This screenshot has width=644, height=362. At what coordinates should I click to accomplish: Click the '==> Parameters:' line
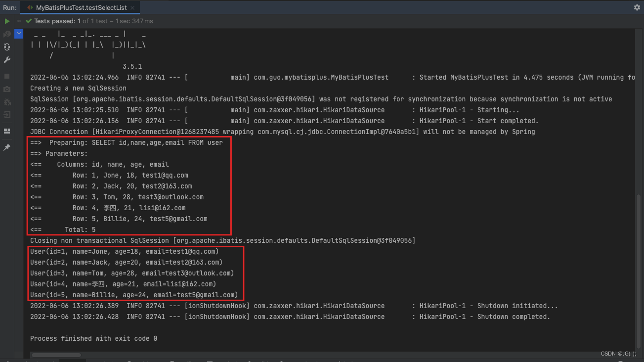click(x=59, y=153)
